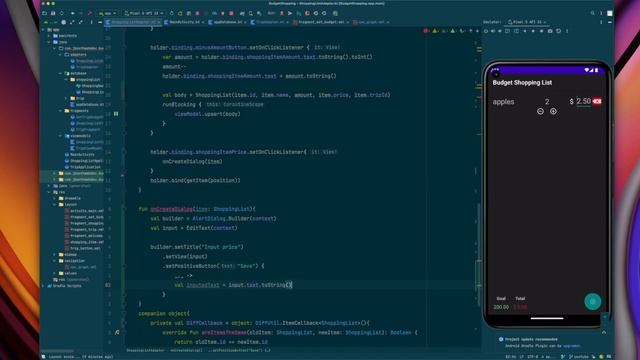Collapse the database package arrow

[x=60, y=73]
